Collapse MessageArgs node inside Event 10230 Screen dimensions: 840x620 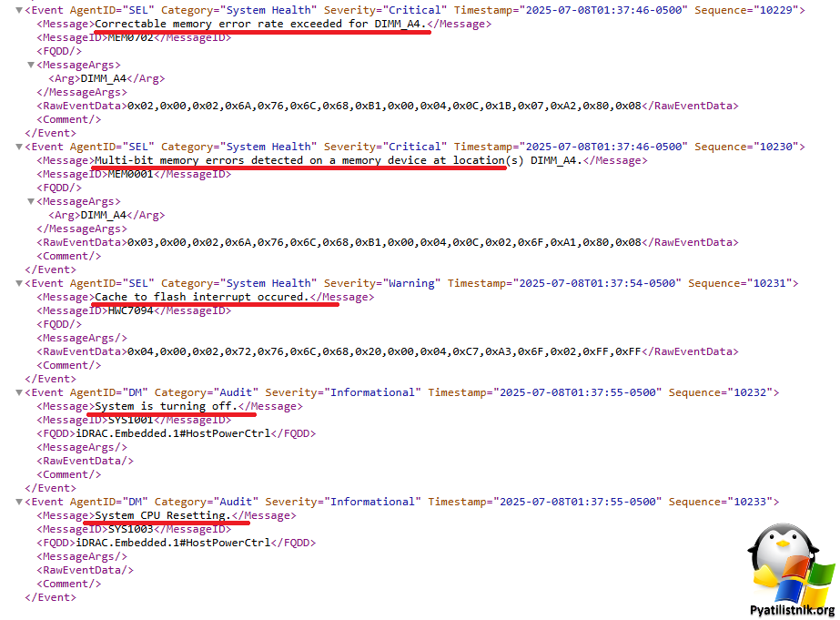[31, 201]
